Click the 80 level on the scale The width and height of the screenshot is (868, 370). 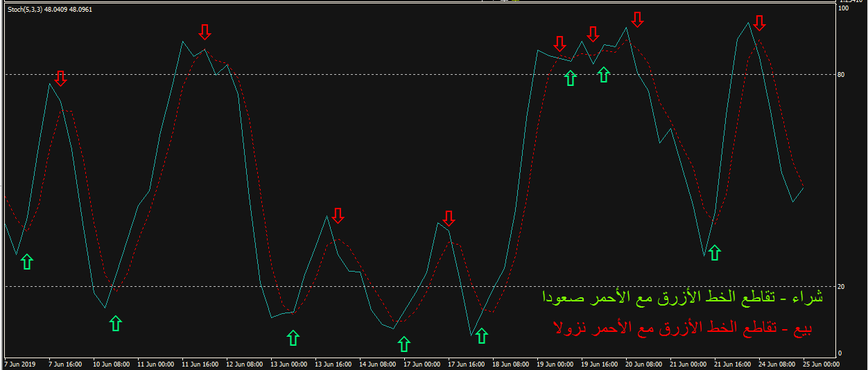(x=843, y=74)
